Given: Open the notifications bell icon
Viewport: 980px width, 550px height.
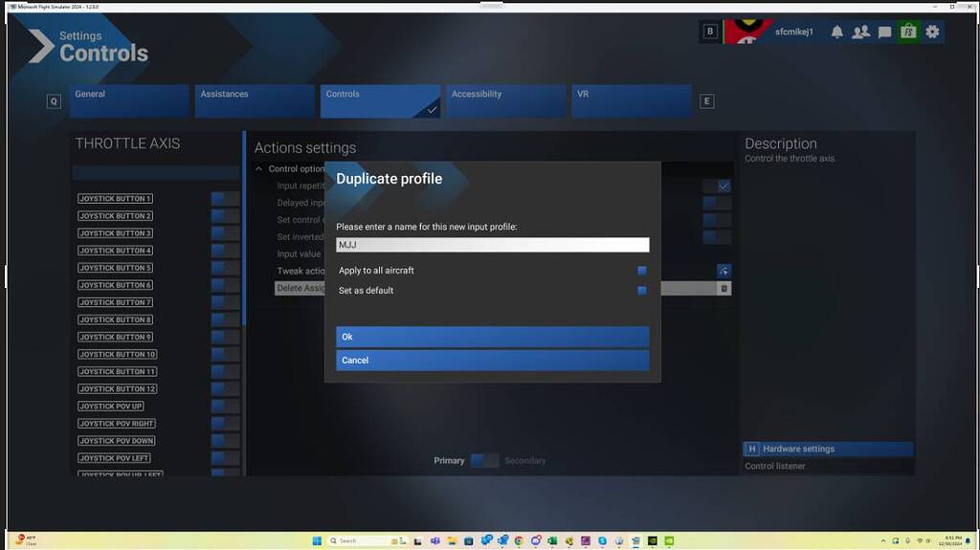Looking at the screenshot, I should (x=836, y=32).
